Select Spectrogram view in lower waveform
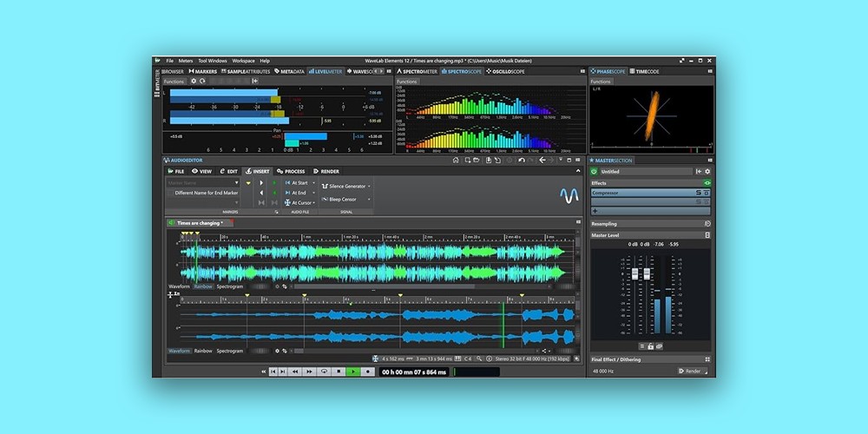This screenshot has width=868, height=434. (x=230, y=351)
